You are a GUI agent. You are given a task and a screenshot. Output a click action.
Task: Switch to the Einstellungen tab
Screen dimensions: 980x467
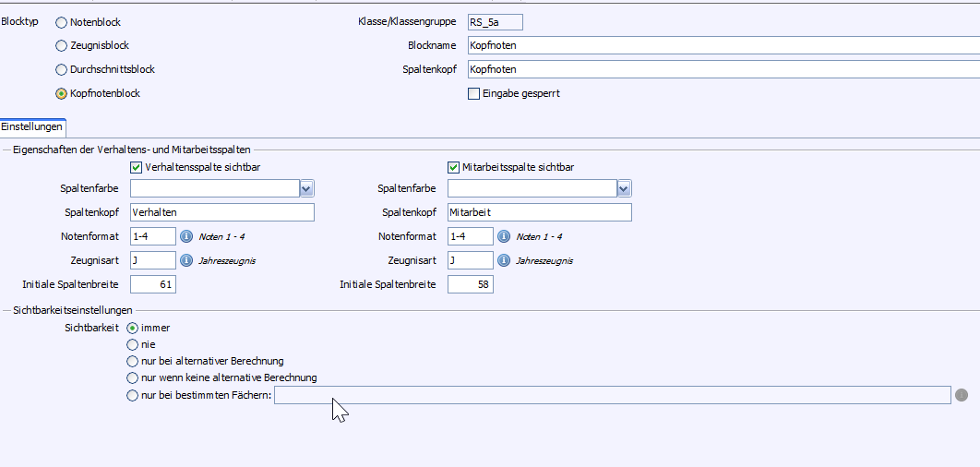(x=32, y=126)
